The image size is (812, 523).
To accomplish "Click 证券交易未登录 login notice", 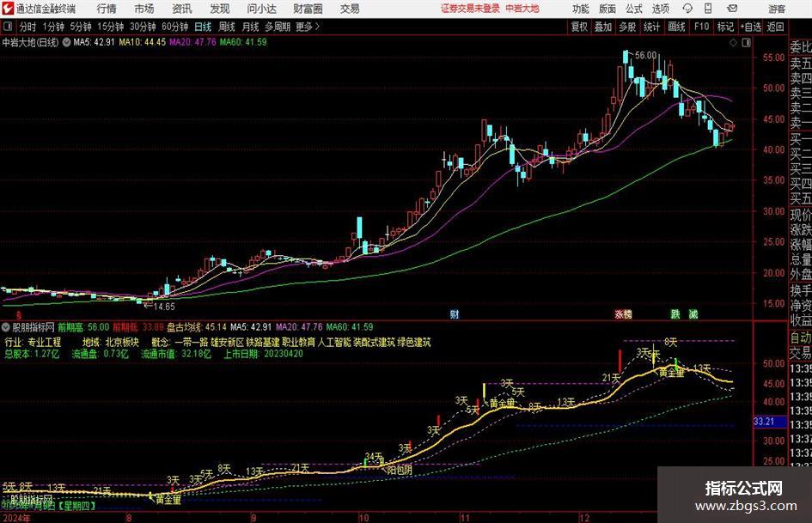I will (x=471, y=9).
